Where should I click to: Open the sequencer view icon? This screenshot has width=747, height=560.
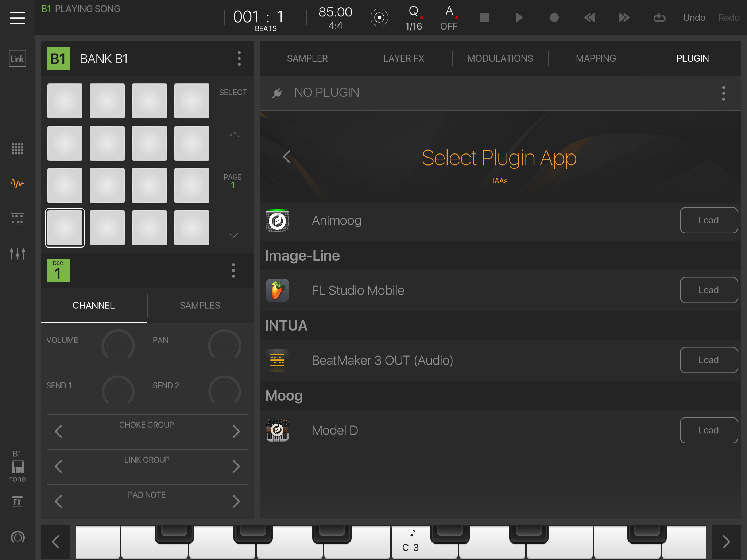pyautogui.click(x=18, y=219)
